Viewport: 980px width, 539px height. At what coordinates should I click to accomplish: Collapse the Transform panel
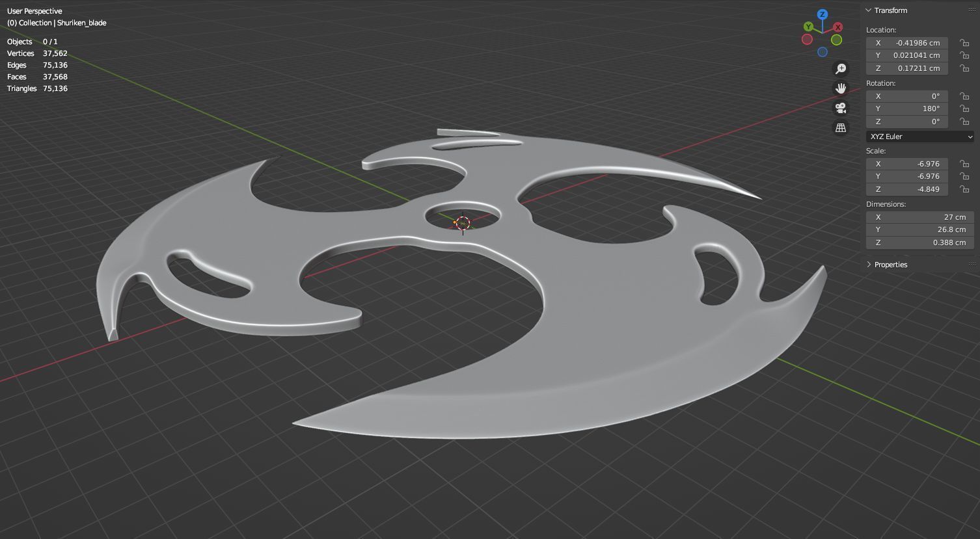pos(868,10)
